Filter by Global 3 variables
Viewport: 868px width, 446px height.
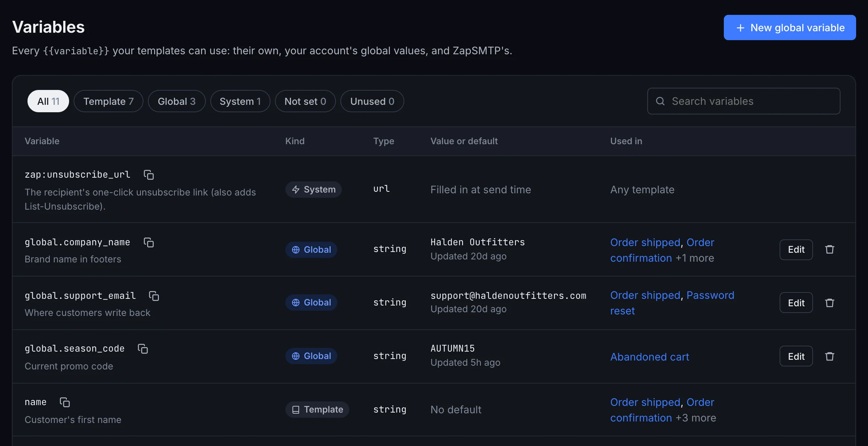point(176,101)
